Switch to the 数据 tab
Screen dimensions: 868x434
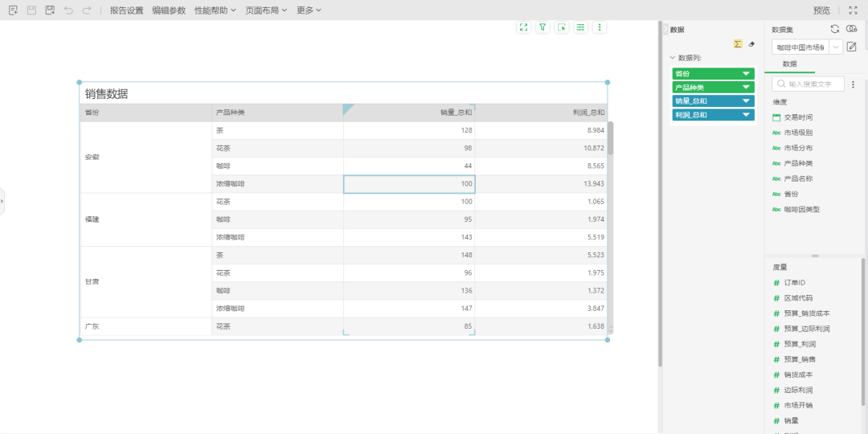789,64
